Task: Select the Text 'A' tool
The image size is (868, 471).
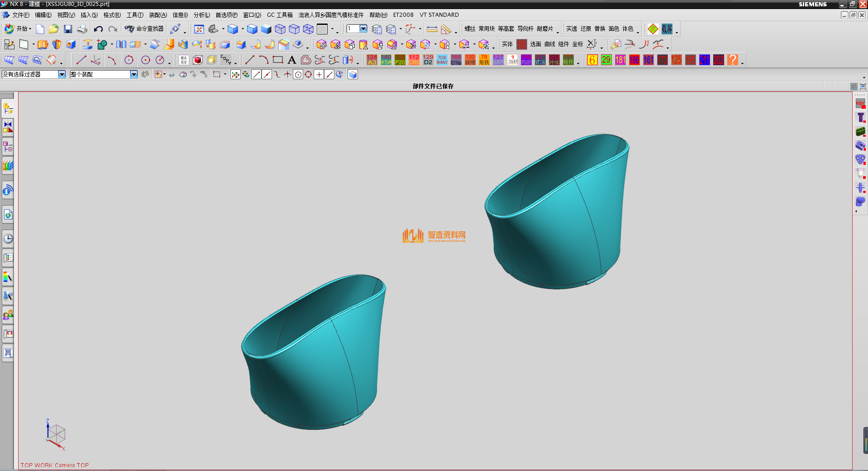Action: point(292,60)
